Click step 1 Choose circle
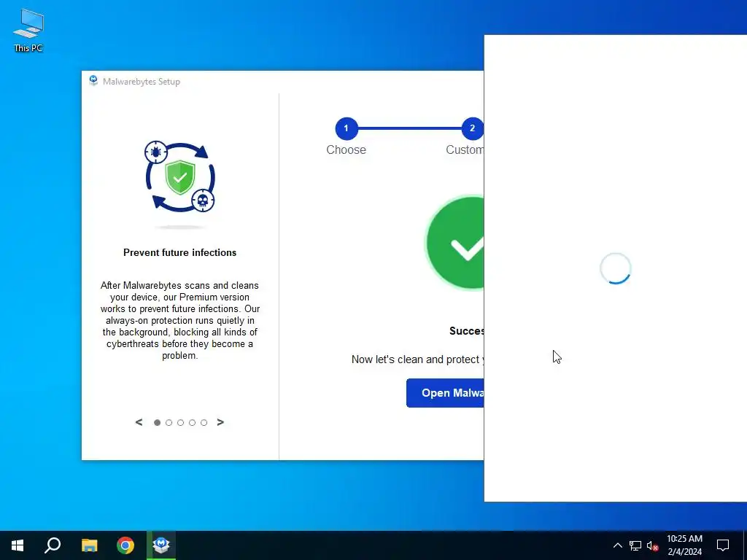Screen dimensions: 747x560 (x=347, y=128)
